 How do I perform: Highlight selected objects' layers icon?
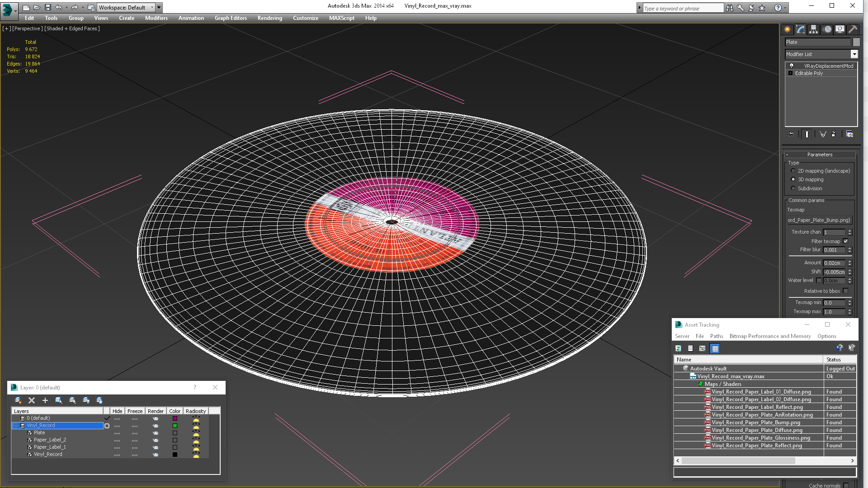point(72,400)
